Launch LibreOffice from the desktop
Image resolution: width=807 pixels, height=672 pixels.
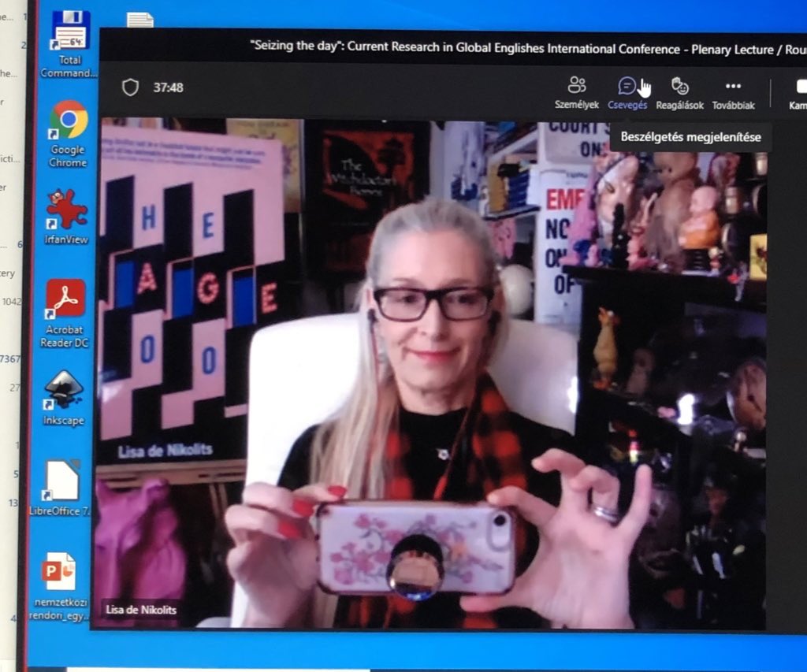(x=61, y=488)
